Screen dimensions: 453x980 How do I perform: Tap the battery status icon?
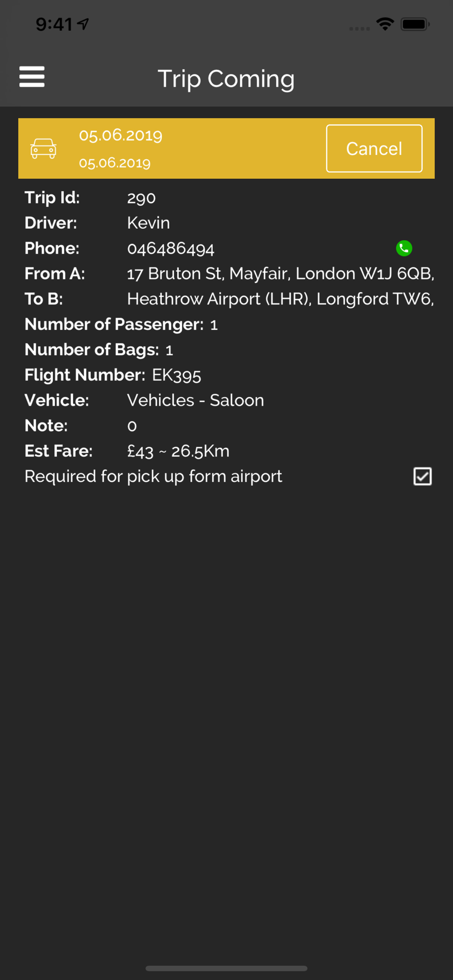pyautogui.click(x=415, y=24)
